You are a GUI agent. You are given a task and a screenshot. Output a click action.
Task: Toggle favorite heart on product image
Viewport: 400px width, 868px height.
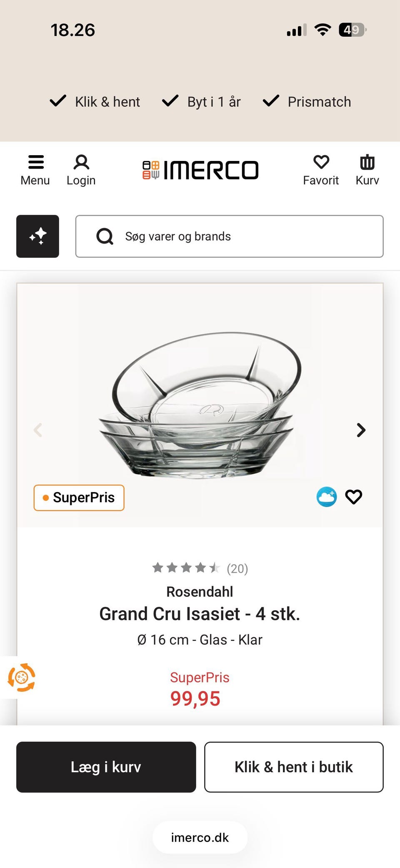pyautogui.click(x=354, y=497)
